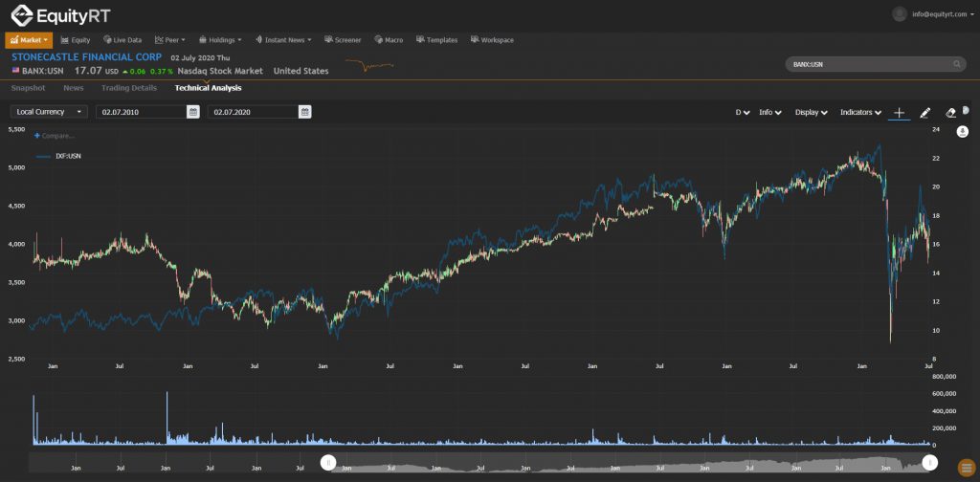
Task: Click the Equity icon in navigation
Action: (x=64, y=40)
